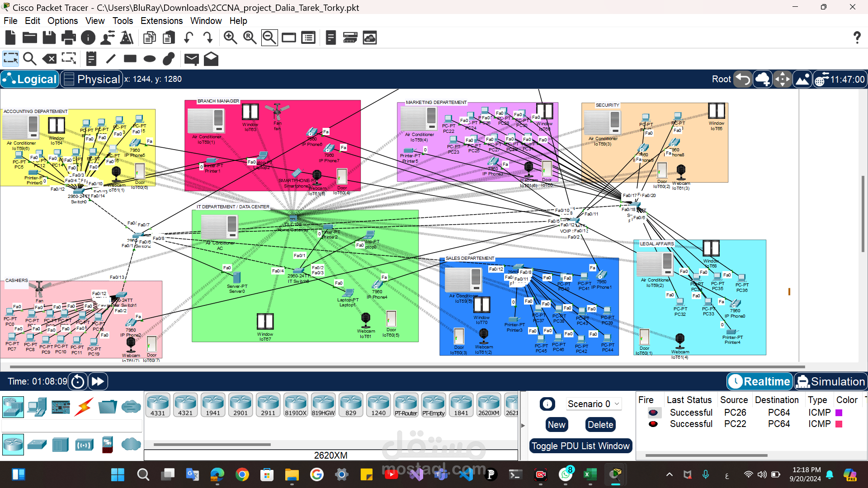Open a file with the folder icon
The image size is (868, 488).
tap(30, 38)
